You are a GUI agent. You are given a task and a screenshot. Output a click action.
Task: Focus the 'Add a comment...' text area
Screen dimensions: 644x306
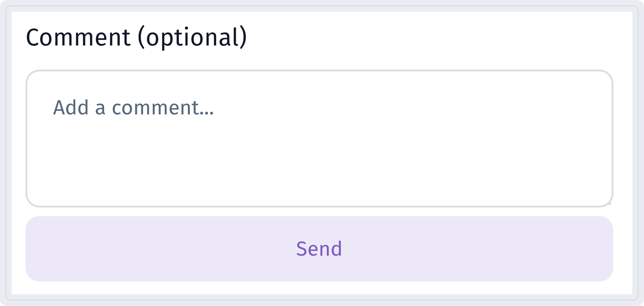click(319, 139)
